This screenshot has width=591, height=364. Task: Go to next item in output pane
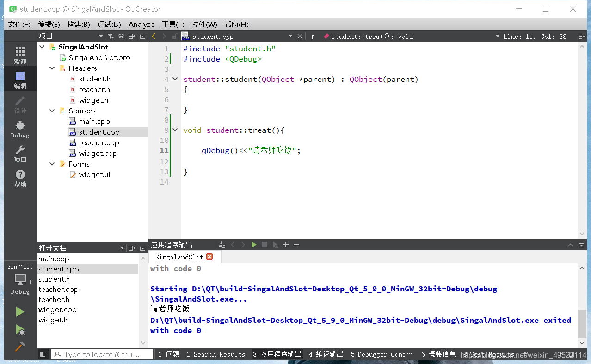pyautogui.click(x=243, y=245)
